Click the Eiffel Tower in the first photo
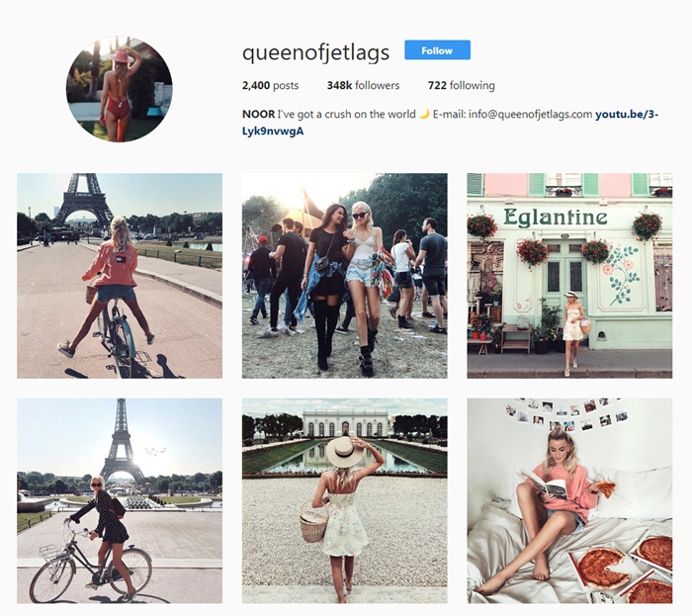Screen dimensions: 692x616 tap(84, 199)
